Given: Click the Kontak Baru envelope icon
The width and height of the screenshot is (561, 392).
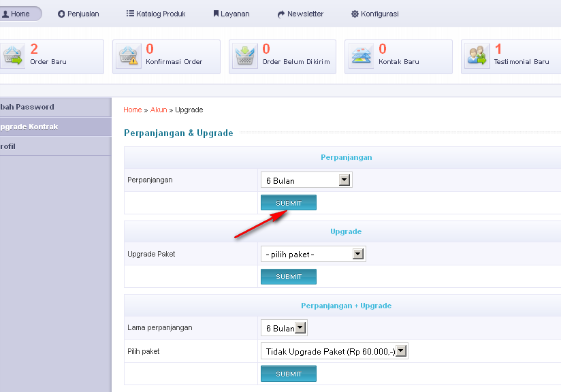Looking at the screenshot, I should point(362,56).
